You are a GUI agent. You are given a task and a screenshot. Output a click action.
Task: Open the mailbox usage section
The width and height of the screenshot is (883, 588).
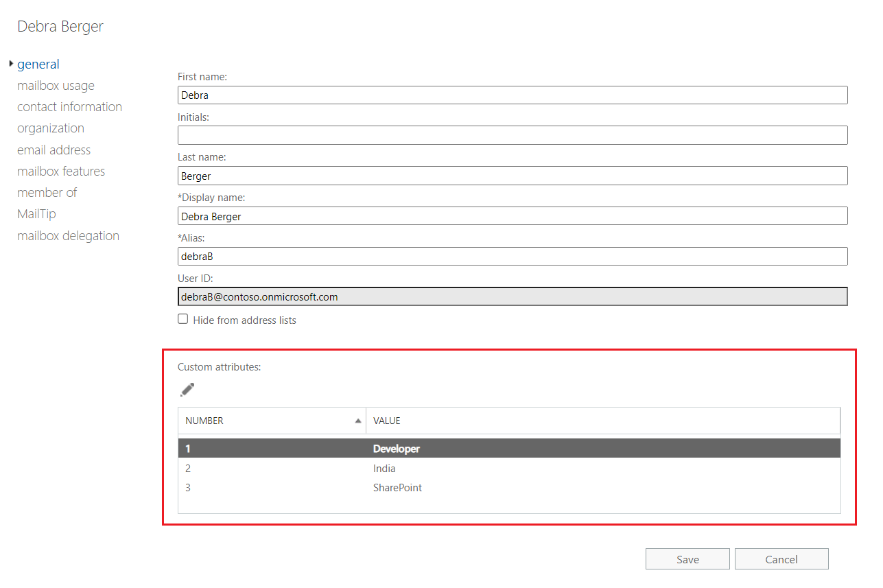[x=56, y=86]
